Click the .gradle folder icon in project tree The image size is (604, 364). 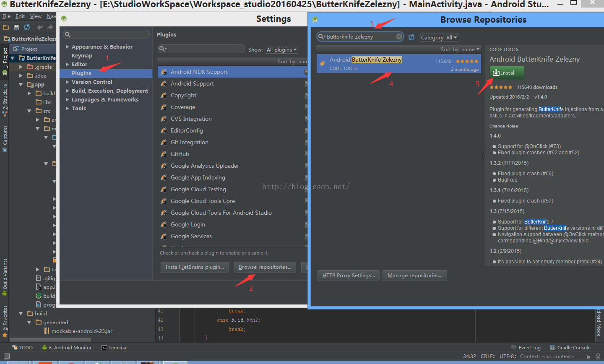tap(30, 67)
